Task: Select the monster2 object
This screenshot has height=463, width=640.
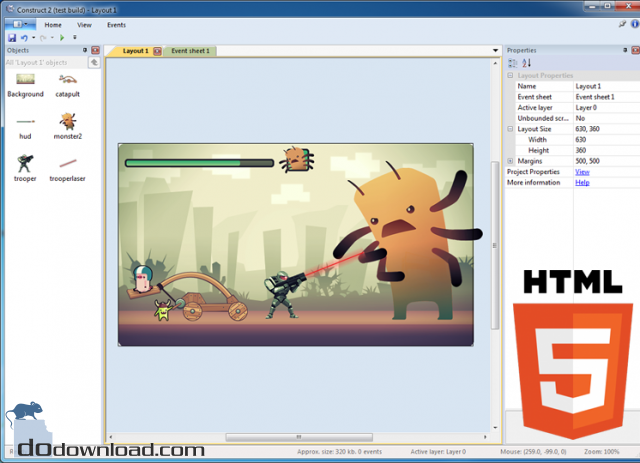Action: (68, 127)
